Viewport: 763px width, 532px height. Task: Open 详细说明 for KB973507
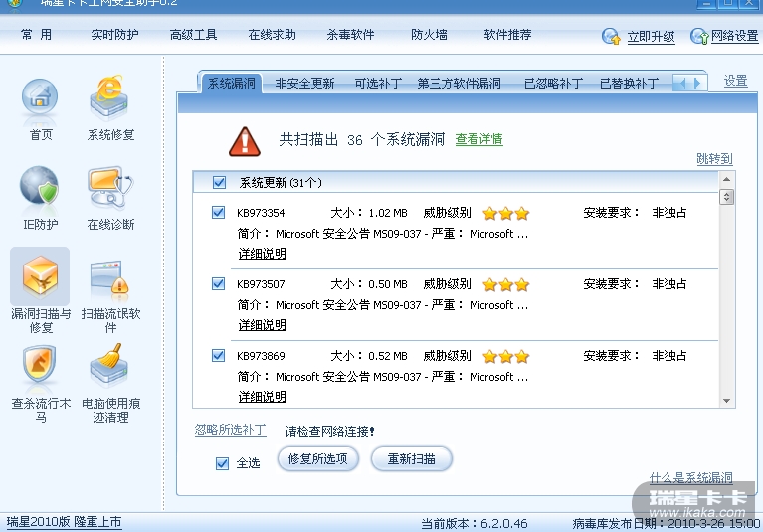[x=263, y=325]
